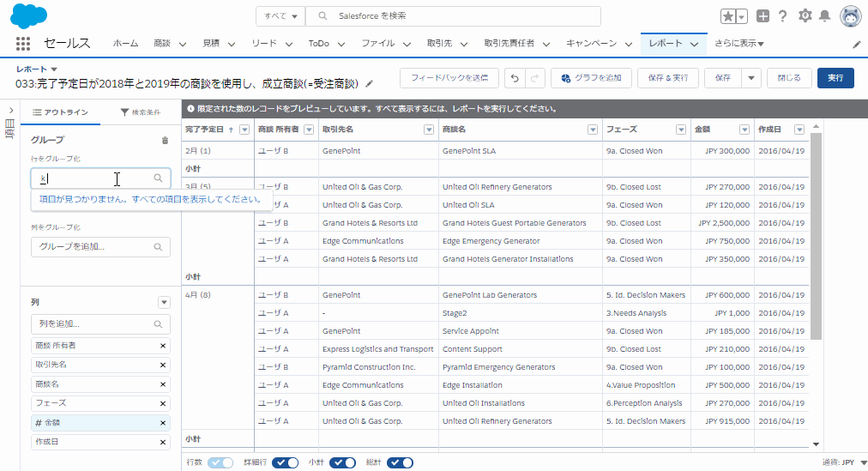This screenshot has width=868, height=471.
Task: Click the 行をグループ化 input containing k
Action: tap(100, 178)
